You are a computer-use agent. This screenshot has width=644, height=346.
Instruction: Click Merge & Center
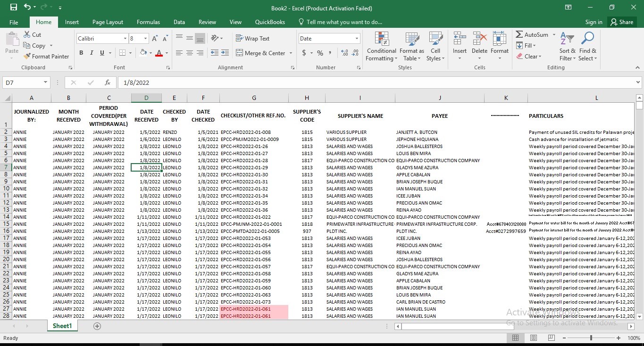[x=261, y=53]
